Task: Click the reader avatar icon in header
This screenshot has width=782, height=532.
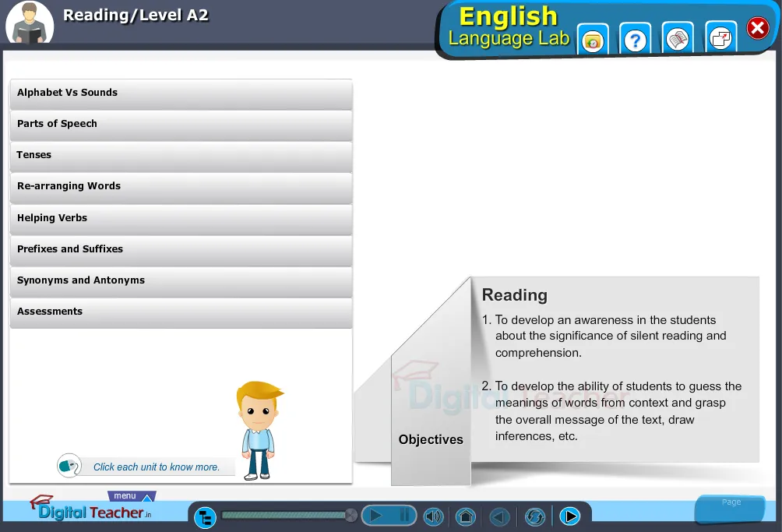Action: [30, 23]
